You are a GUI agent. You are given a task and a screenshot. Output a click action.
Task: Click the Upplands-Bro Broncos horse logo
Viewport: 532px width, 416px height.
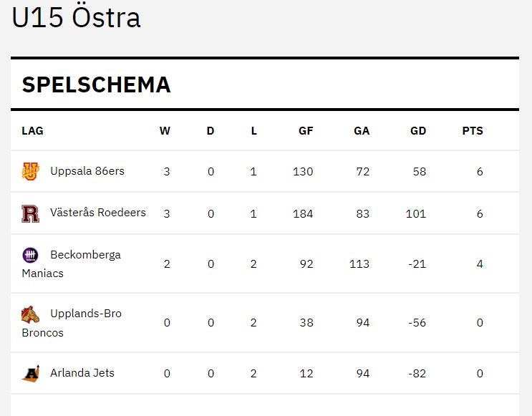(x=31, y=314)
